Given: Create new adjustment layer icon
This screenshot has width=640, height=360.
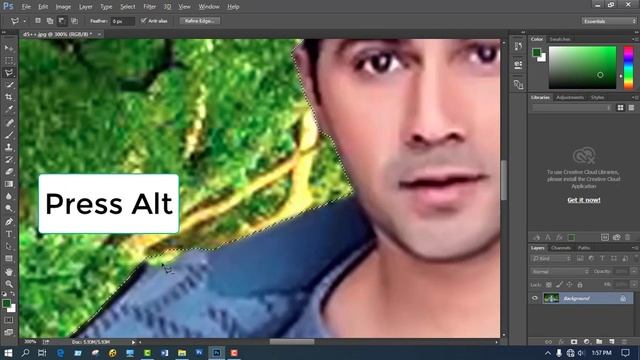Looking at the screenshot, I should click(x=587, y=342).
